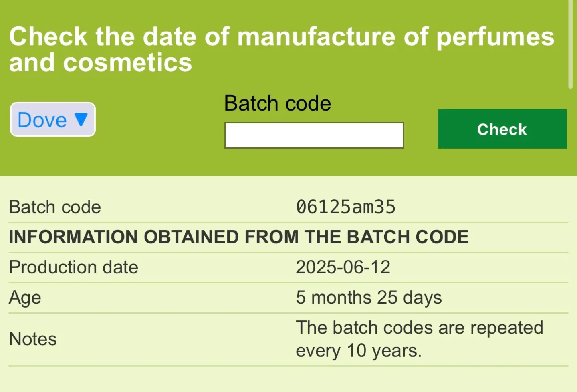Select the production date 2025-06-12
The height and width of the screenshot is (392, 577).
(343, 267)
